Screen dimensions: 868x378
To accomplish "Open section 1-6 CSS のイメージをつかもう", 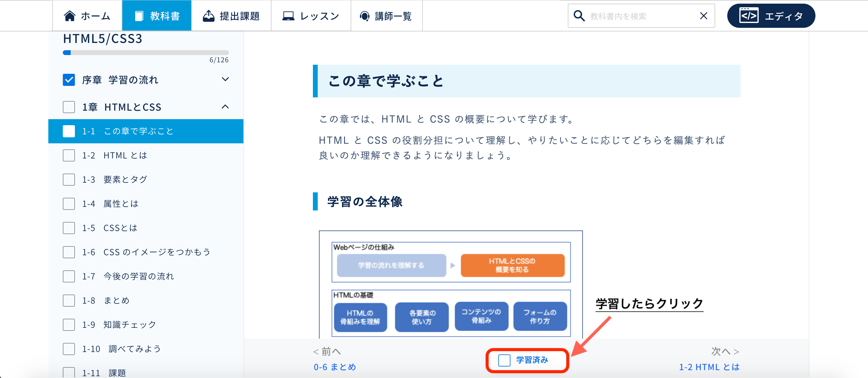I will 146,252.
